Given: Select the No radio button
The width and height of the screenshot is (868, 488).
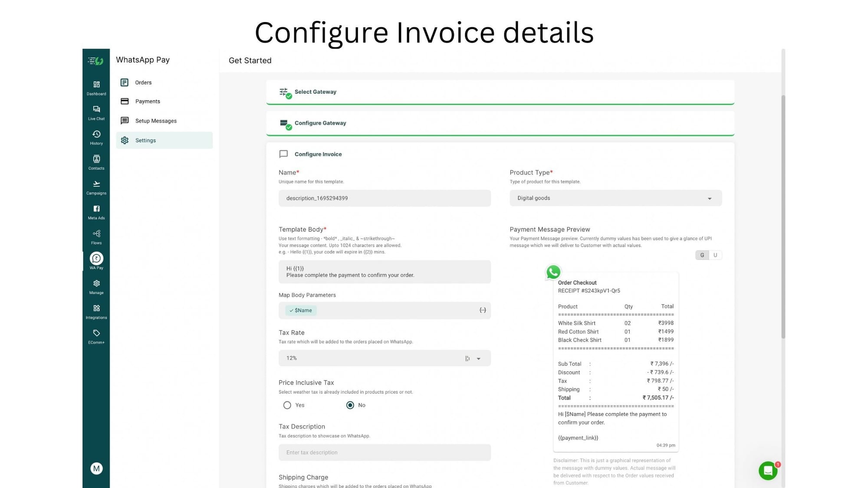Looking at the screenshot, I should [350, 405].
